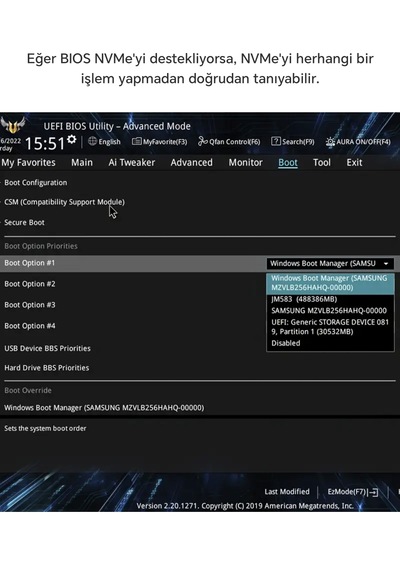Go to the Exit tab
This screenshot has width=400, height=570.
[354, 162]
